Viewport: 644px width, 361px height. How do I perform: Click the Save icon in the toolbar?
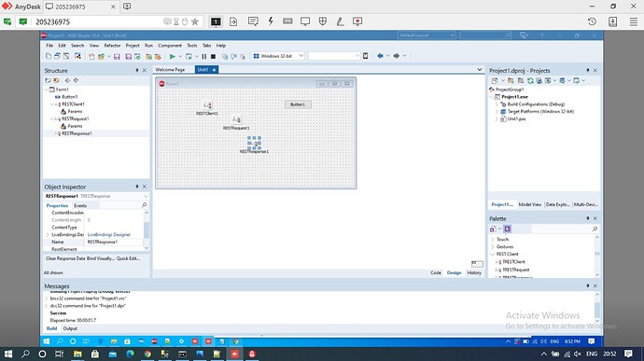pyautogui.click(x=117, y=56)
